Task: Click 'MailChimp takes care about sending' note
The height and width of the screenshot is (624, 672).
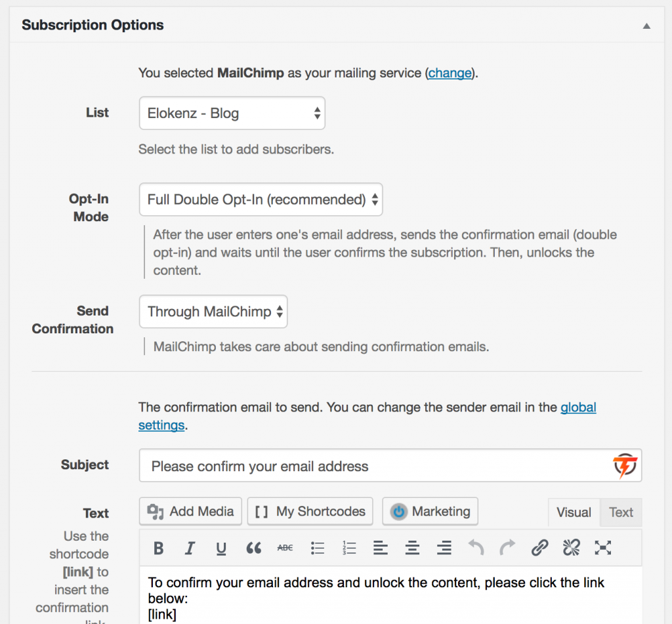Action: coord(321,346)
